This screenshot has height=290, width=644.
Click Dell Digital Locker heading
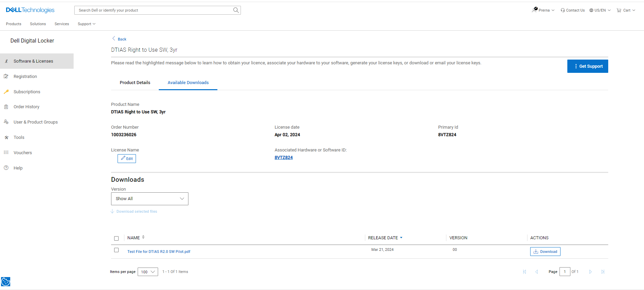point(32,41)
